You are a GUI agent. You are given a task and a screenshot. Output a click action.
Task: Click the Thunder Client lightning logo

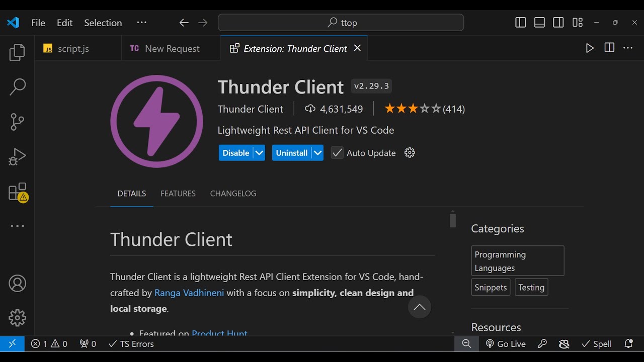[156, 121]
